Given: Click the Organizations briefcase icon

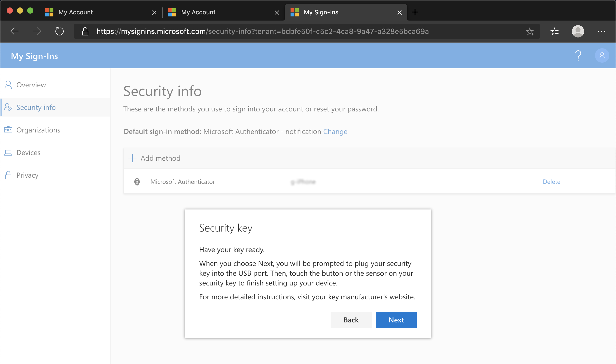Looking at the screenshot, I should click(x=8, y=130).
